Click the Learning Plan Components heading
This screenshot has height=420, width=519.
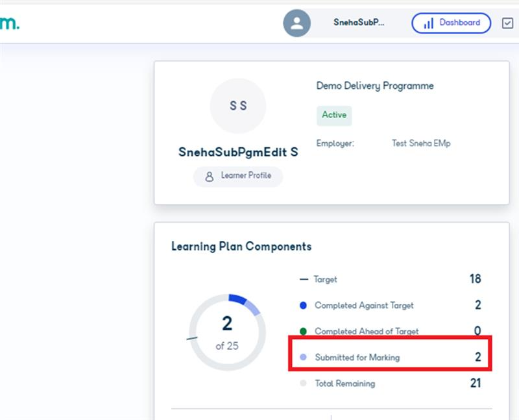pos(241,247)
